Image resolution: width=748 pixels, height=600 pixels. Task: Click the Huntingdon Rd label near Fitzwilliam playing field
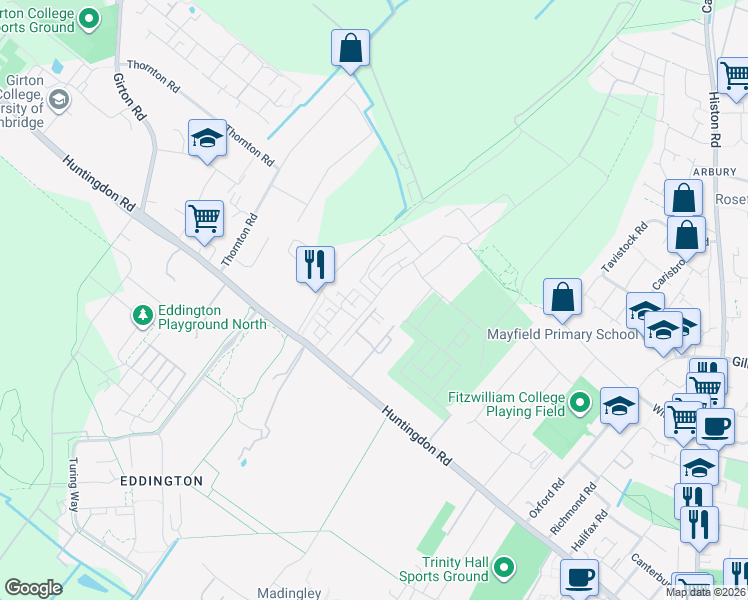point(416,435)
